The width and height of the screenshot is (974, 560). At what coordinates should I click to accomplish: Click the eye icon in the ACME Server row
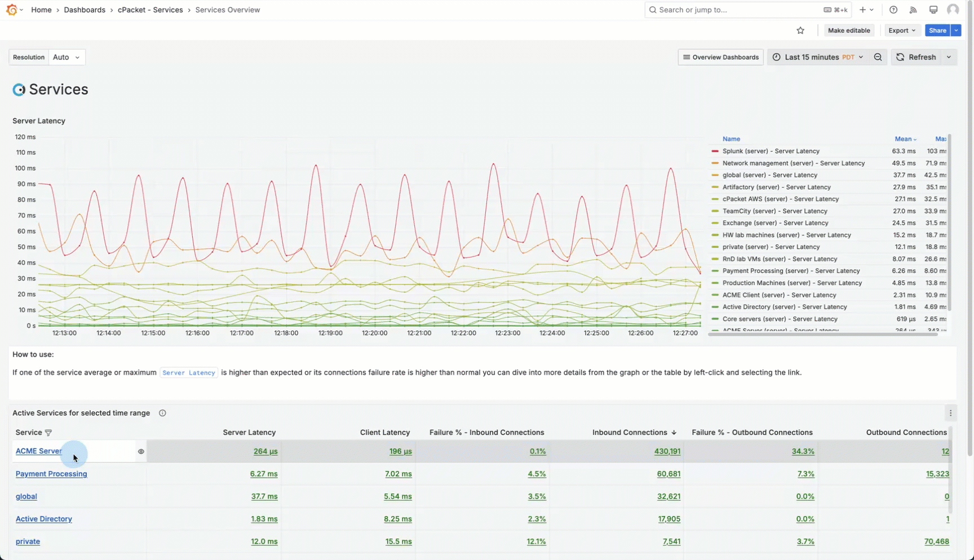point(141,451)
